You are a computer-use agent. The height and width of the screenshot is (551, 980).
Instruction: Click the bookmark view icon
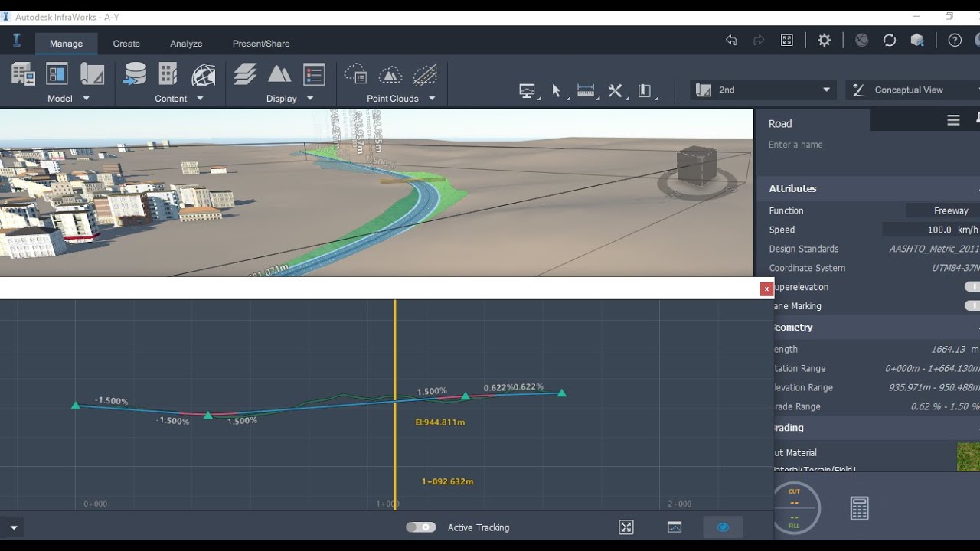click(645, 91)
